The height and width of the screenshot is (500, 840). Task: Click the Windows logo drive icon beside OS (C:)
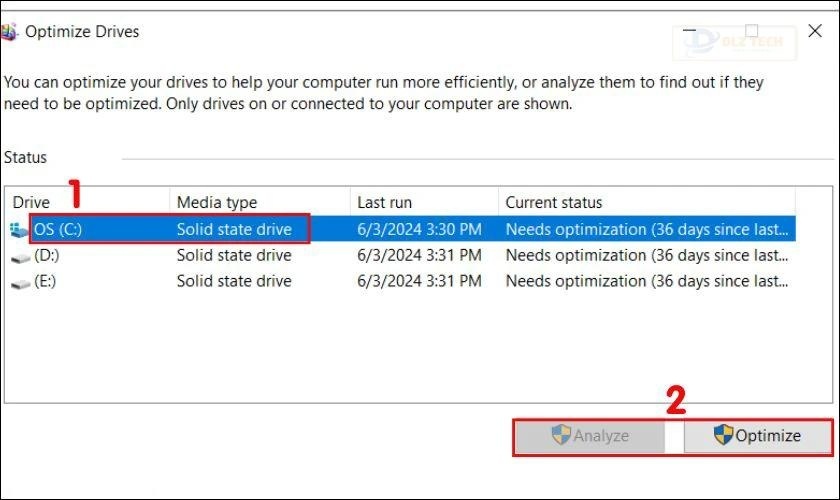(x=20, y=229)
